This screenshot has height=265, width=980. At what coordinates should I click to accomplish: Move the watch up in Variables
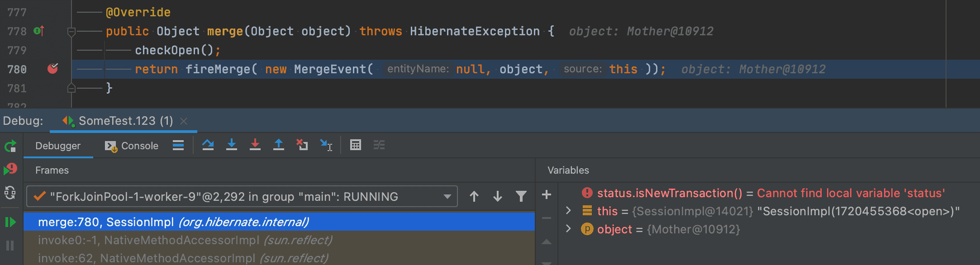click(x=547, y=242)
